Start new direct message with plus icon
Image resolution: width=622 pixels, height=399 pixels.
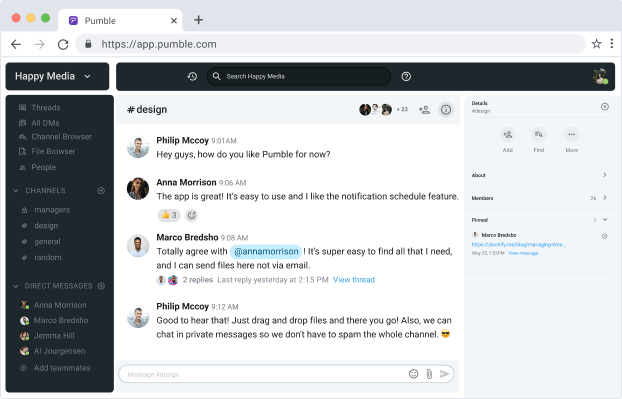[x=101, y=286]
